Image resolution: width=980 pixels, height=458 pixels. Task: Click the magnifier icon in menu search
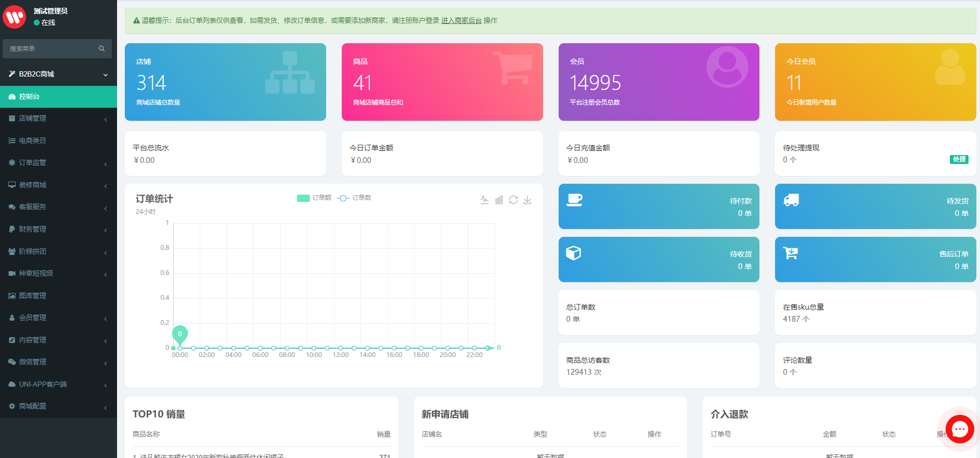pos(102,48)
